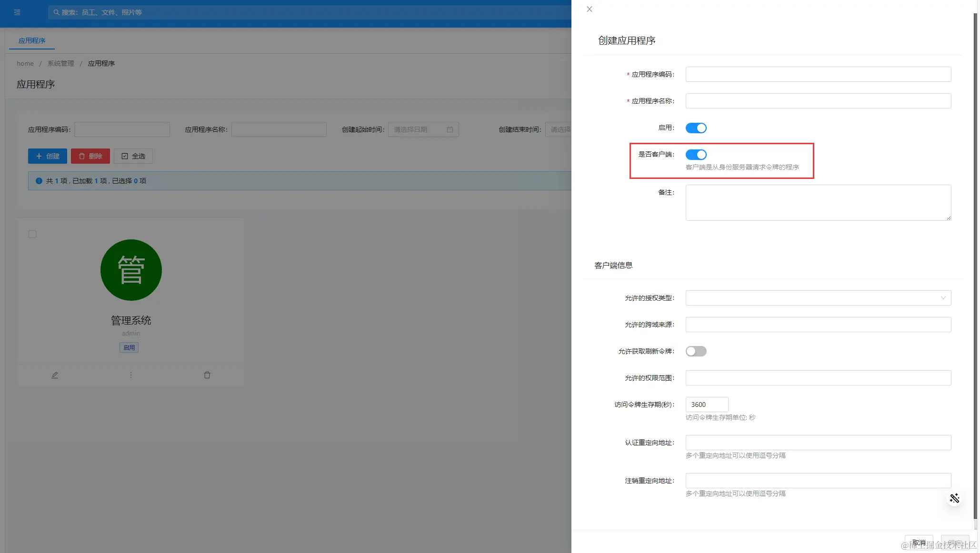Click 系统管理 breadcrumb link
This screenshot has height=553, width=980.
60,63
